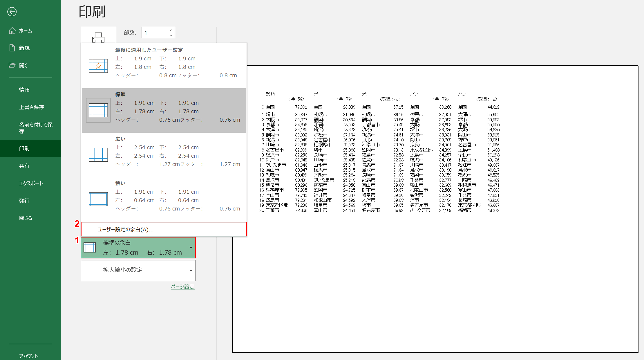Choose the 狭い margin option
The width and height of the screenshot is (644, 360).
coord(164,199)
